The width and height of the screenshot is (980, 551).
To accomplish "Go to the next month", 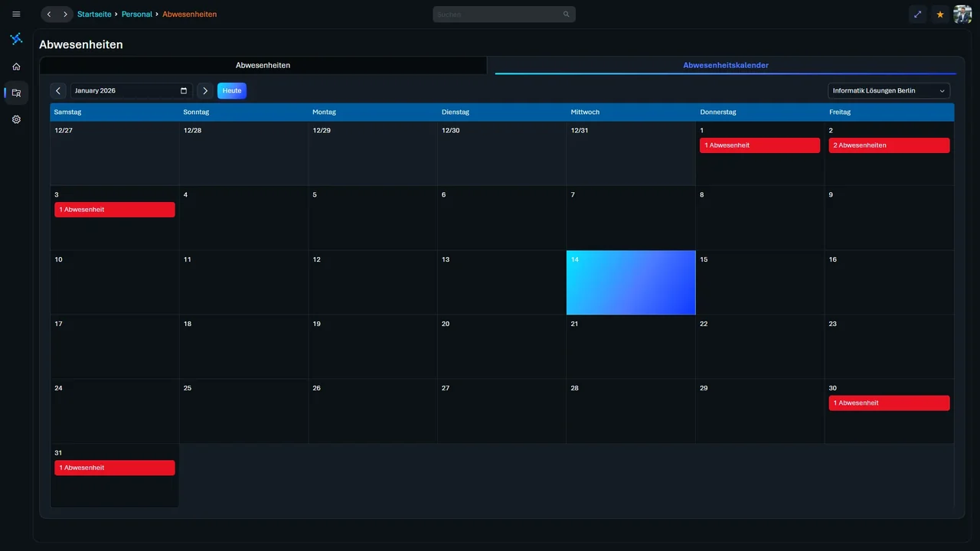I will pos(205,91).
